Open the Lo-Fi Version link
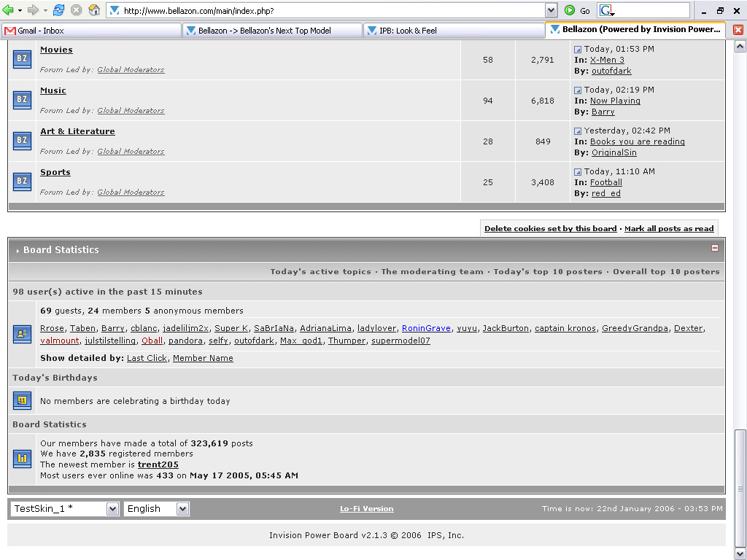Image resolution: width=747 pixels, height=560 pixels. [x=366, y=509]
